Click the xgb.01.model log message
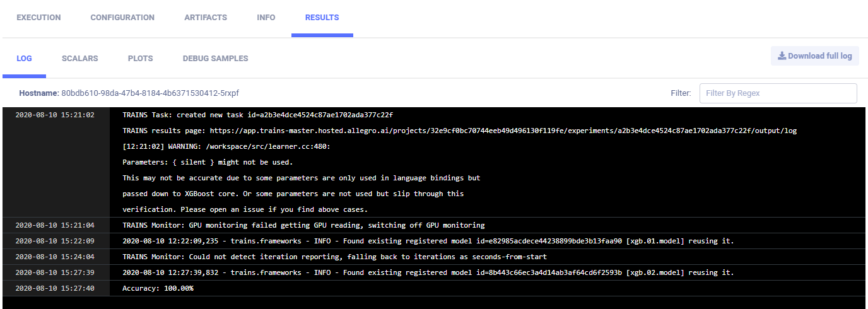Image resolution: width=868 pixels, height=309 pixels. click(x=428, y=241)
